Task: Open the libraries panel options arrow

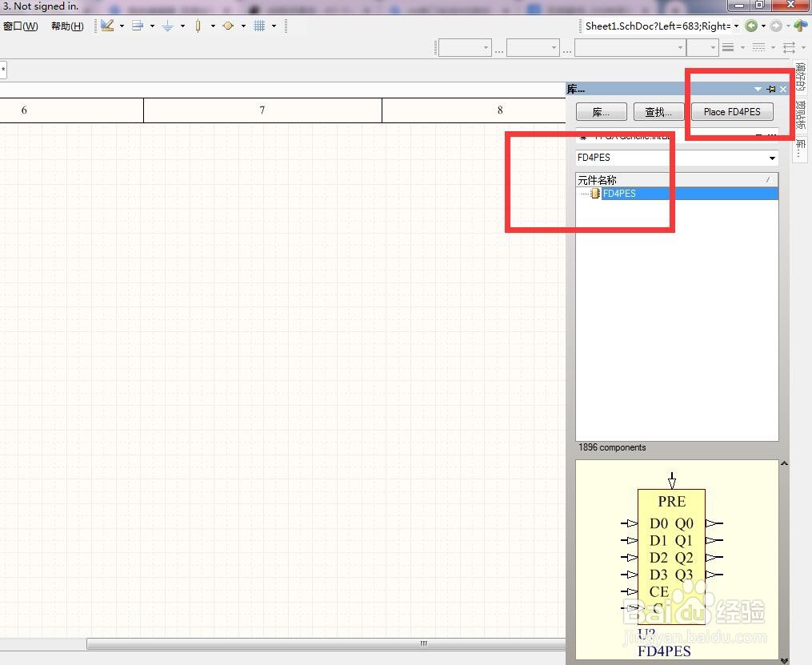Action: tap(758, 89)
